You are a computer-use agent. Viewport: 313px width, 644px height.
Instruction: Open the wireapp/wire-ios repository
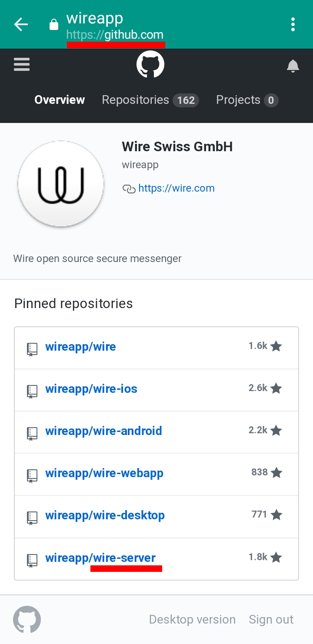click(91, 388)
